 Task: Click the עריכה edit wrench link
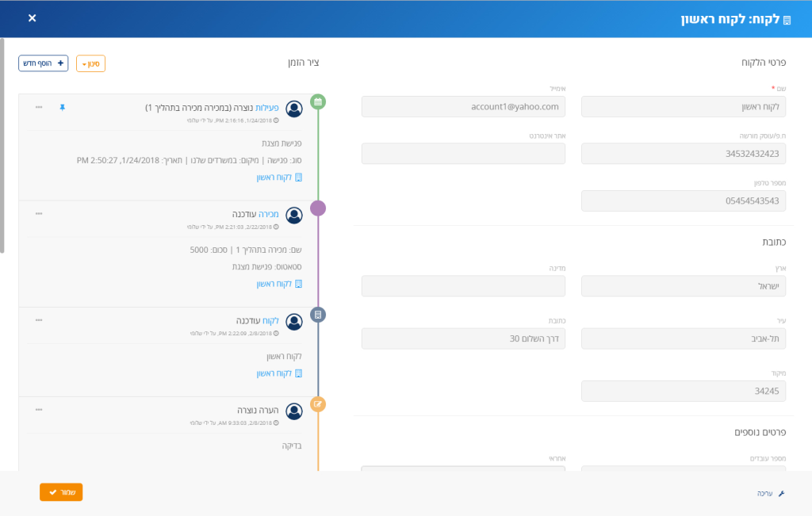[x=771, y=494]
